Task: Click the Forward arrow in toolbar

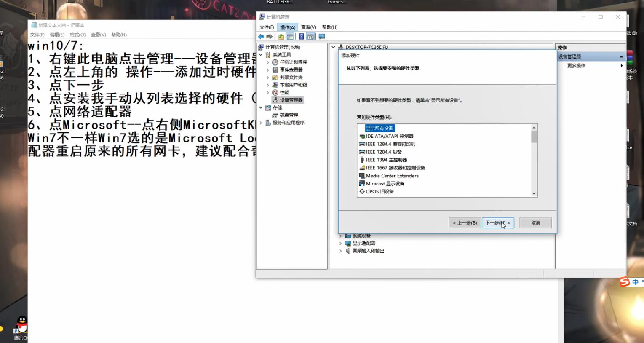Action: point(270,37)
